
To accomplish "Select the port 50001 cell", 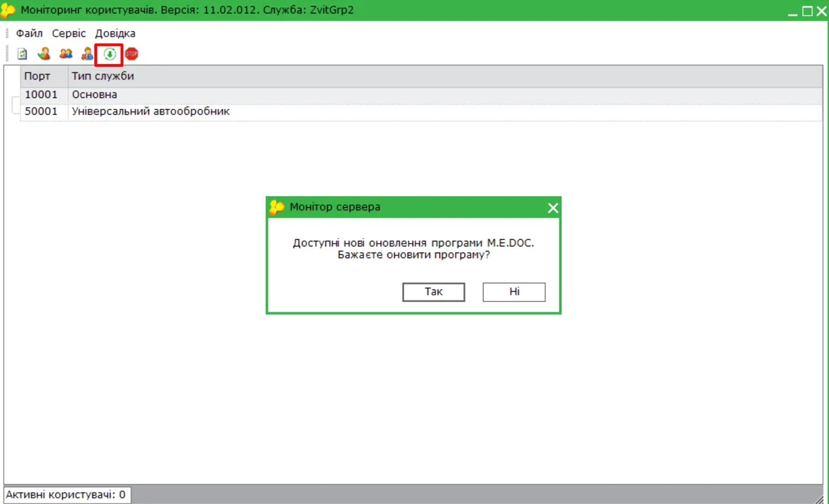I will (44, 112).
